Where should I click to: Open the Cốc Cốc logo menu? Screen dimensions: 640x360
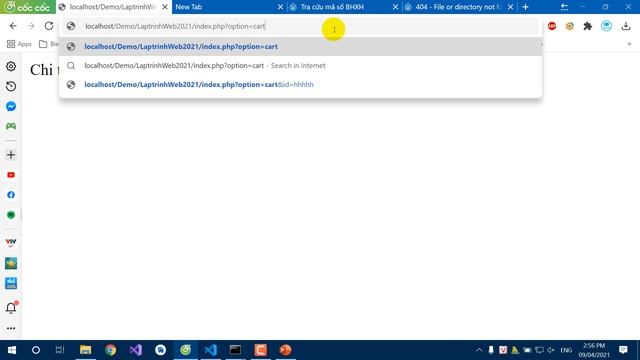coord(28,7)
